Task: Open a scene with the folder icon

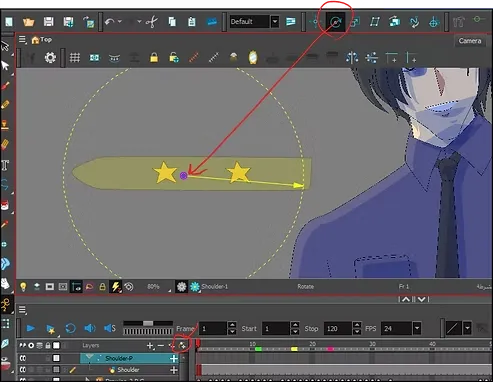Action: 29,22
